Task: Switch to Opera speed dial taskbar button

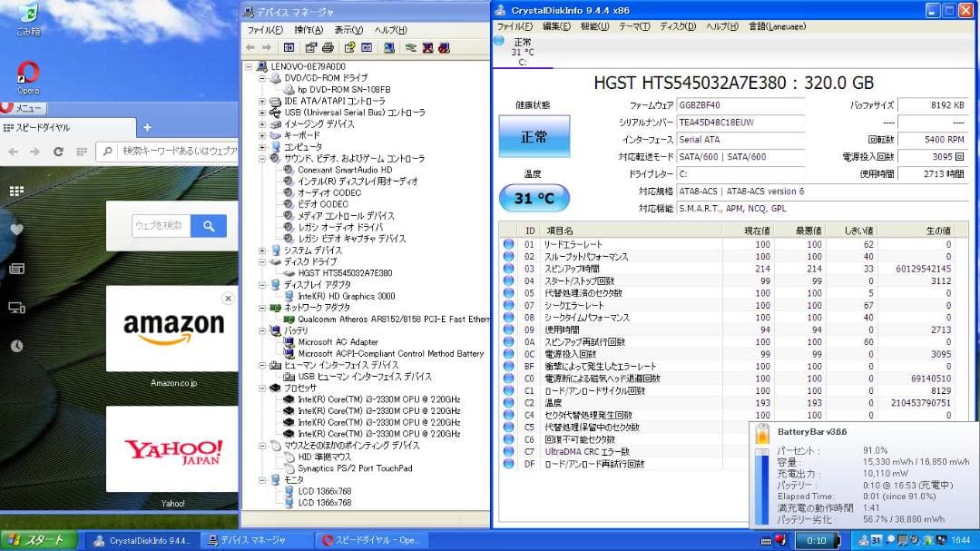Action: 374,540
